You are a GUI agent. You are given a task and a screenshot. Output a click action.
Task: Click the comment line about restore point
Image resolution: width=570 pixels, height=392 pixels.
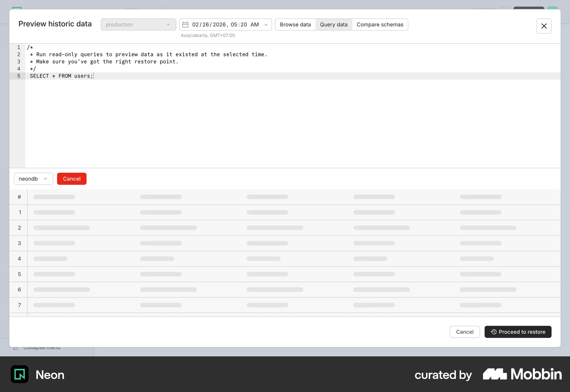pyautogui.click(x=104, y=61)
